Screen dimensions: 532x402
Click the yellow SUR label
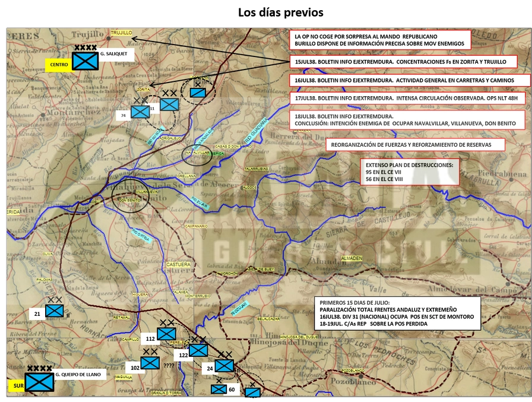point(18,386)
